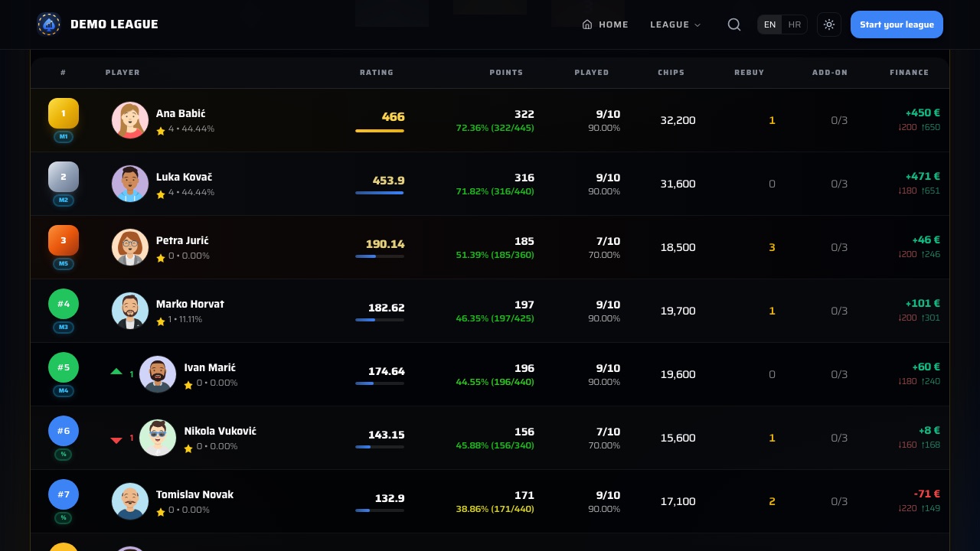Click the blue #7 rank circle
The height and width of the screenshot is (551, 980).
coord(64,494)
